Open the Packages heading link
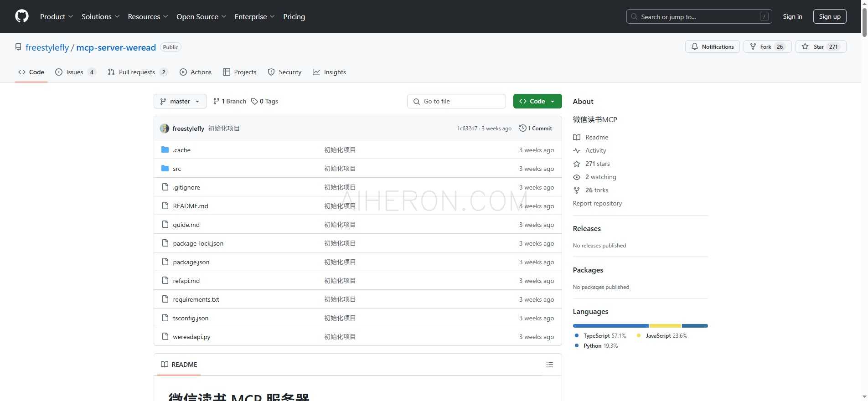Viewport: 868px width, 401px height. point(588,270)
